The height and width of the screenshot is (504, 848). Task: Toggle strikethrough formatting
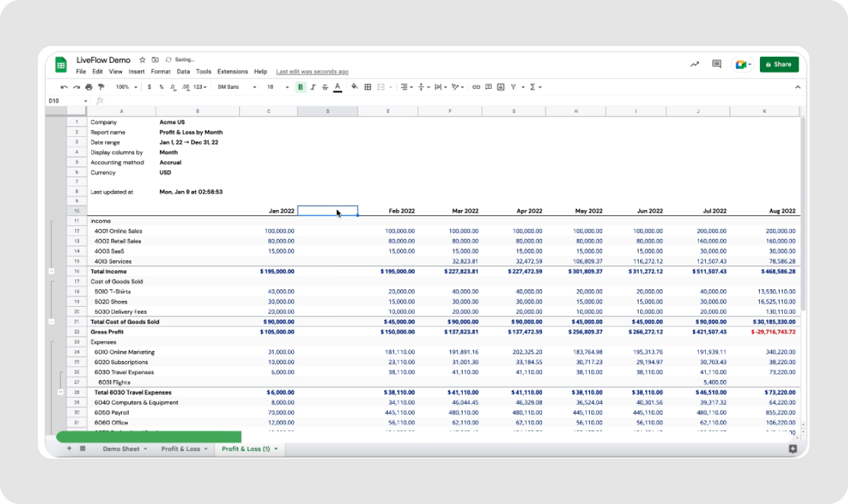pyautogui.click(x=324, y=87)
